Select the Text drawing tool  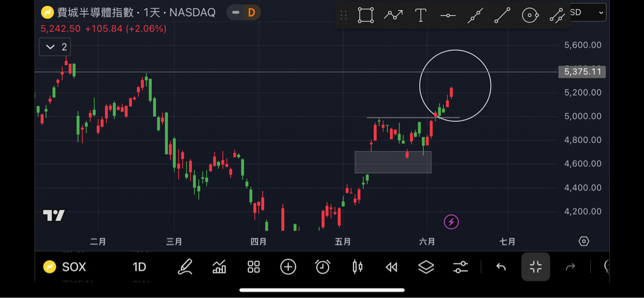coord(421,15)
